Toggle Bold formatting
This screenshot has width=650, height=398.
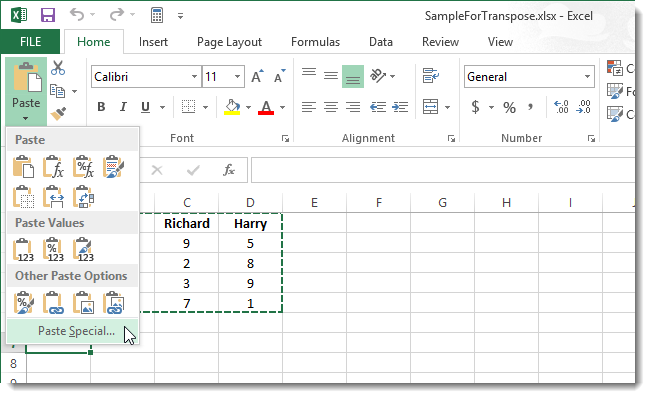[101, 107]
